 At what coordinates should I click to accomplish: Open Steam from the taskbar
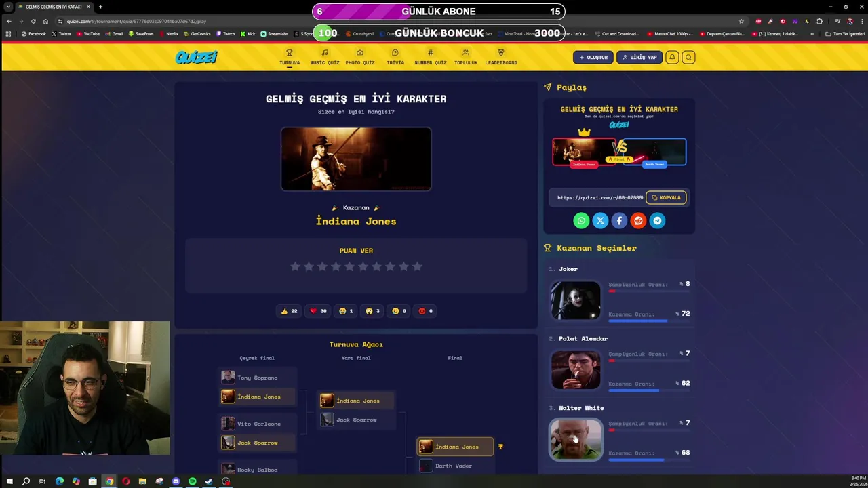[209, 481]
